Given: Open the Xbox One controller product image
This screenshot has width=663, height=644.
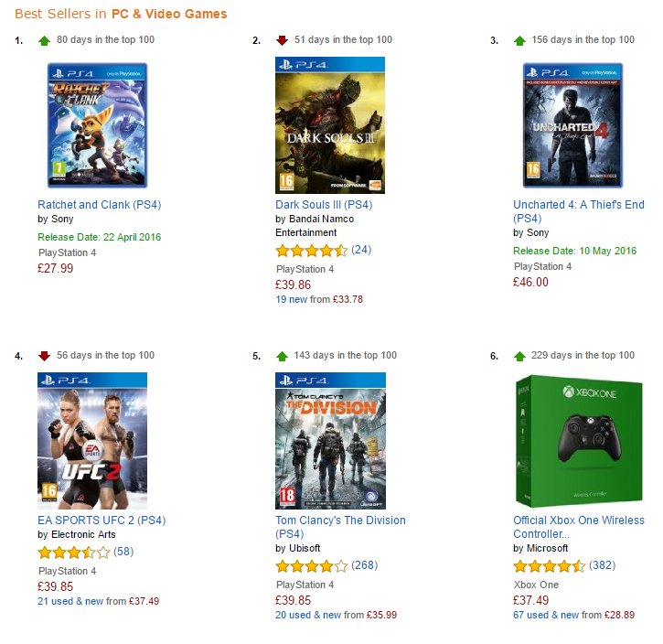Looking at the screenshot, I should tap(579, 441).
